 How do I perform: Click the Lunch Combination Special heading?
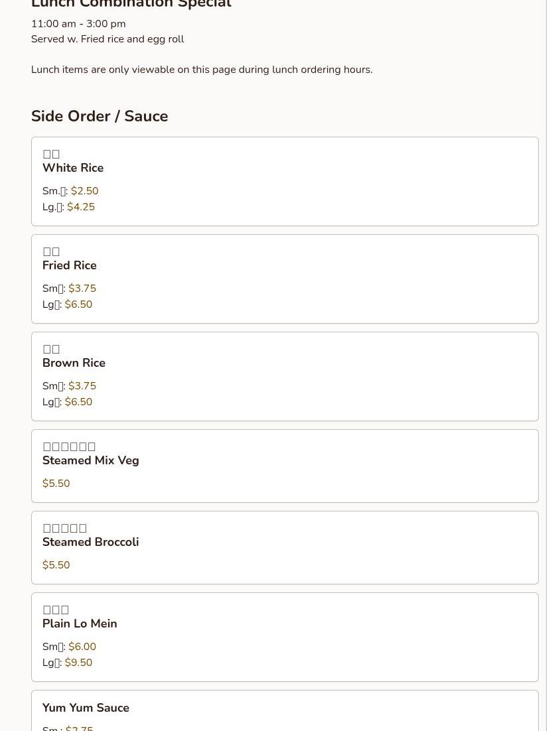click(131, 5)
